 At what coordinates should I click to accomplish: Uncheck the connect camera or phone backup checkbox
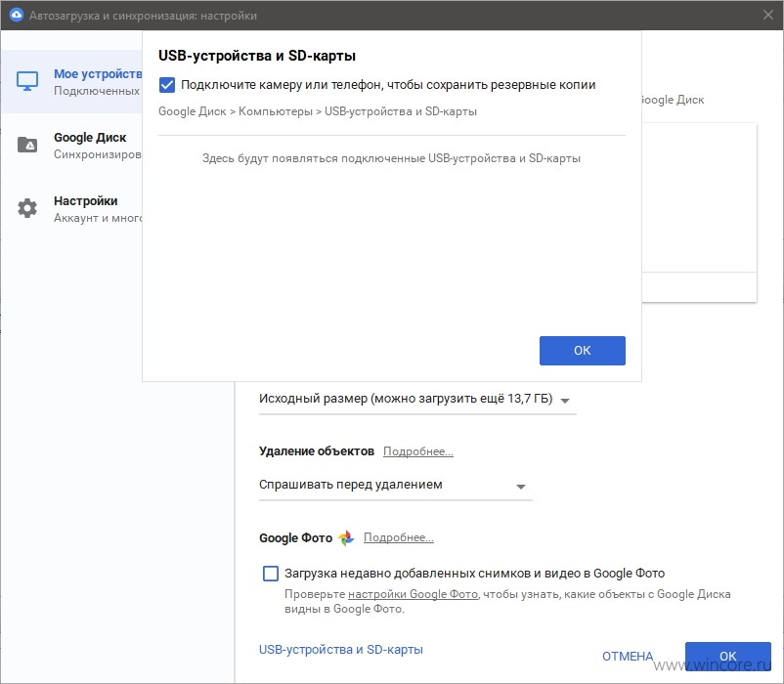pos(167,85)
